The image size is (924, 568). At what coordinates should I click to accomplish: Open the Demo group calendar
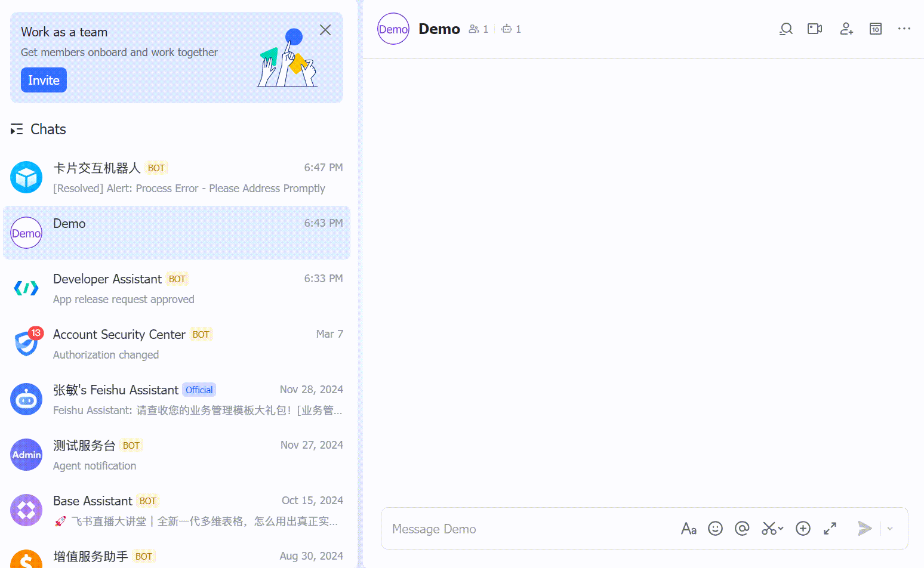[876, 29]
